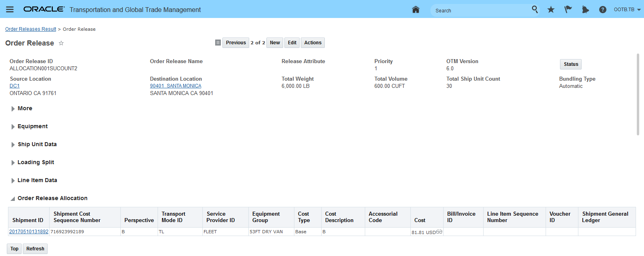Select ALLOCATION001SUCOUNT2 release ID text
The height and width of the screenshot is (256, 644).
click(44, 68)
